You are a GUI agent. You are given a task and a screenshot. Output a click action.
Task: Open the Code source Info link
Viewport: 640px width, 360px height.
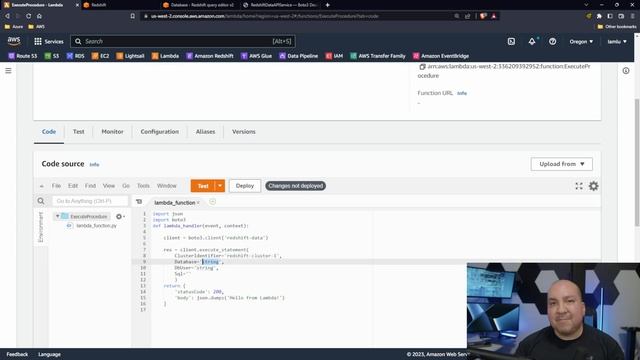click(94, 164)
